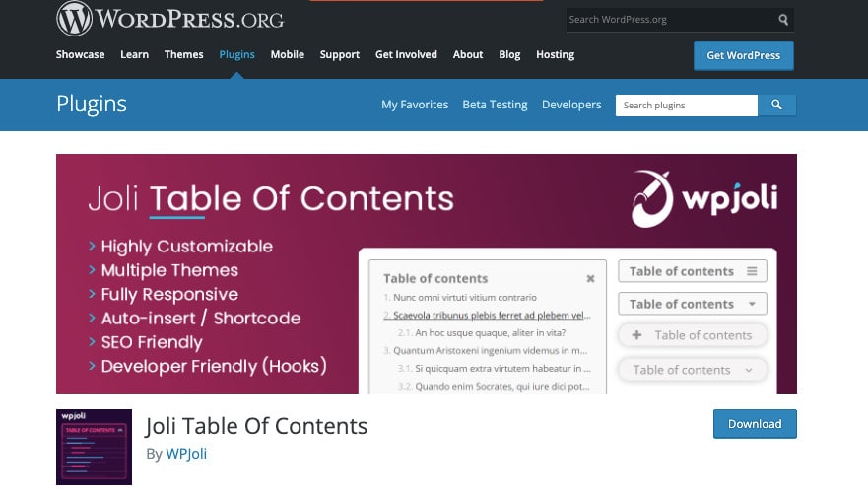The width and height of the screenshot is (868, 501).
Task: Submit plugin search with magnifier button
Action: pyautogui.click(x=776, y=105)
